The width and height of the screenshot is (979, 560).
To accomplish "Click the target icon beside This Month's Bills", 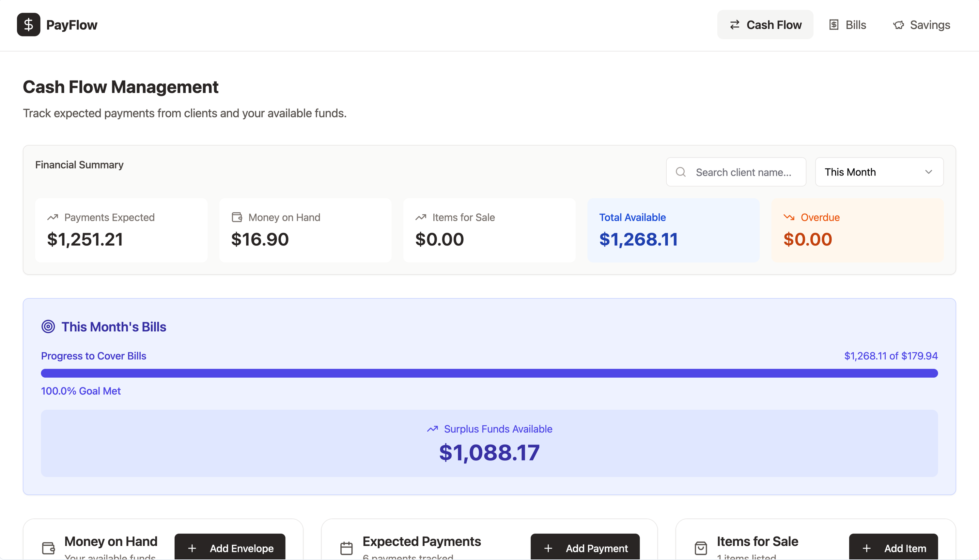I will (x=48, y=326).
